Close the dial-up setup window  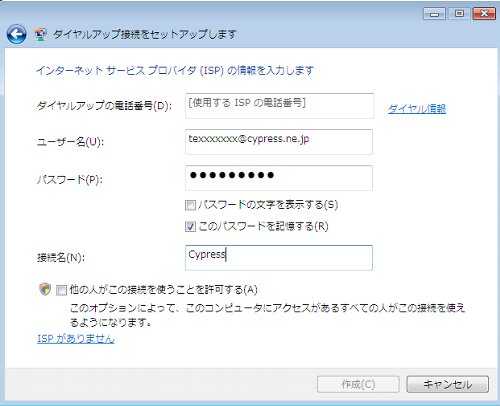484,14
